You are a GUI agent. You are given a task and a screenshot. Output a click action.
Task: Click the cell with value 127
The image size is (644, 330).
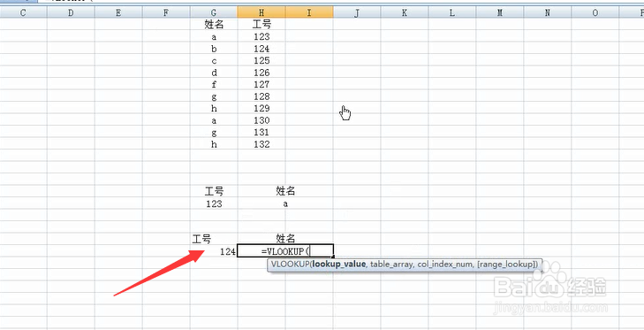(261, 85)
